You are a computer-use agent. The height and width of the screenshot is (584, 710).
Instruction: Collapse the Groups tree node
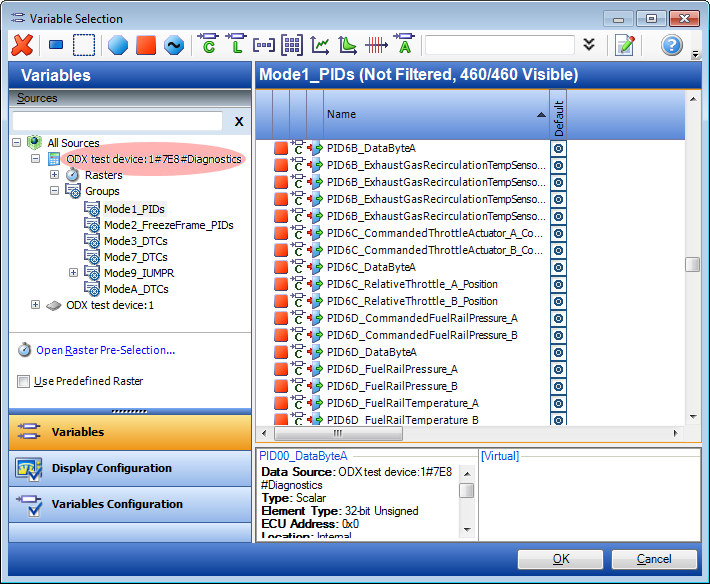[x=54, y=191]
